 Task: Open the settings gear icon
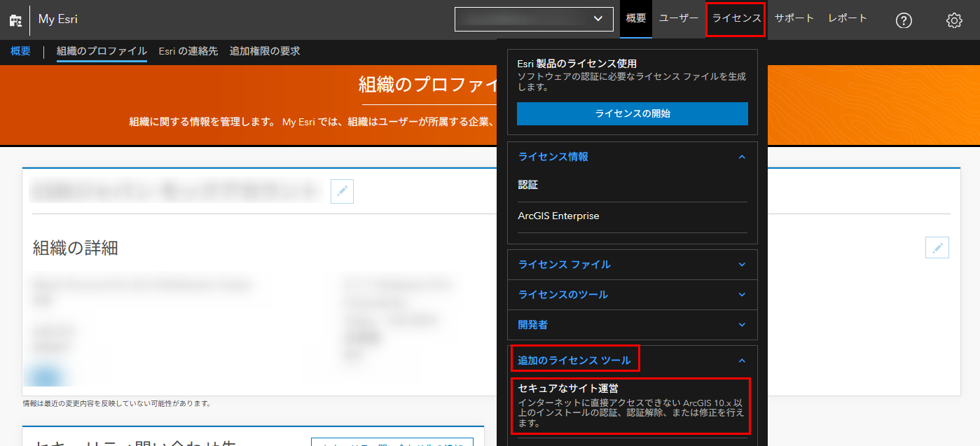click(953, 20)
